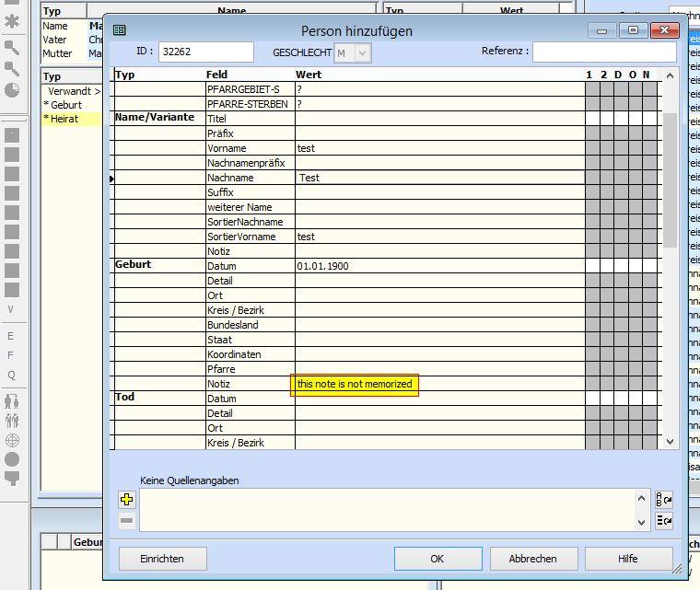Open help with the Hilfe button
700x590 pixels.
click(x=628, y=559)
